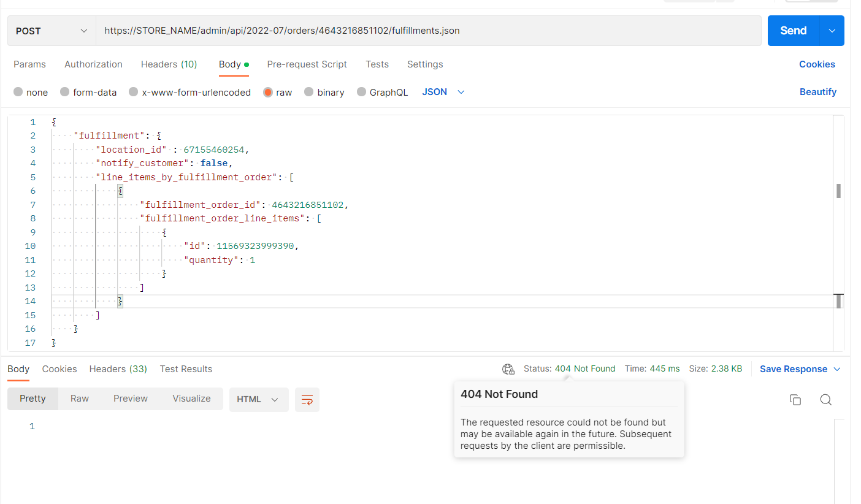Click the request body editor scrollbar
Screen dimensions: 861x504
click(x=838, y=233)
